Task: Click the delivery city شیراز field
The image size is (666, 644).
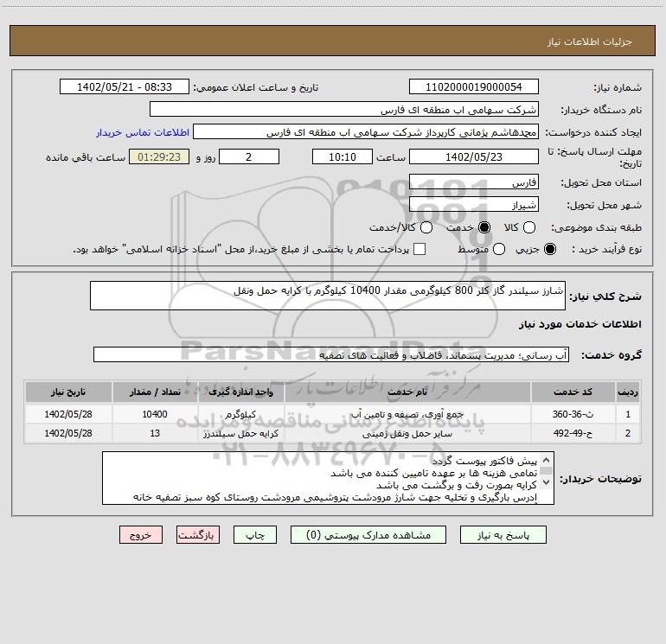Action: [x=474, y=204]
